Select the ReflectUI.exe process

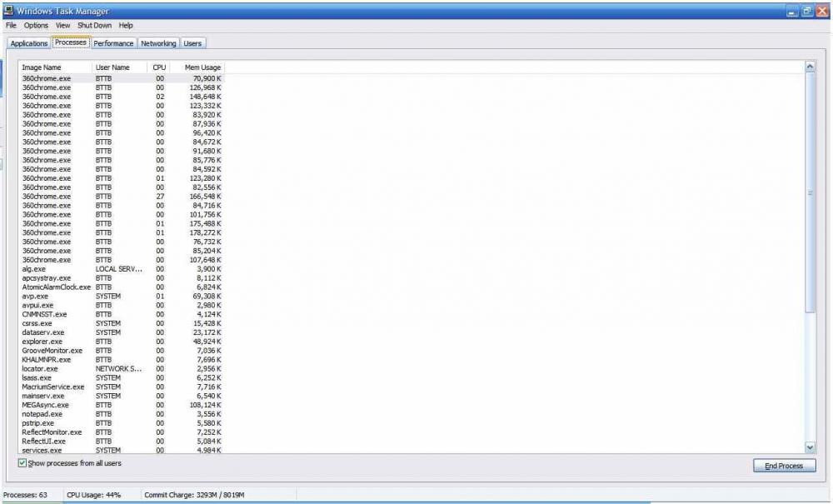click(x=122, y=442)
